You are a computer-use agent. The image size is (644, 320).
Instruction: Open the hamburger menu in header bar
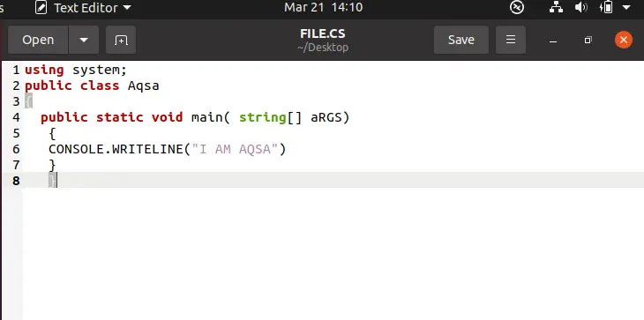click(511, 40)
